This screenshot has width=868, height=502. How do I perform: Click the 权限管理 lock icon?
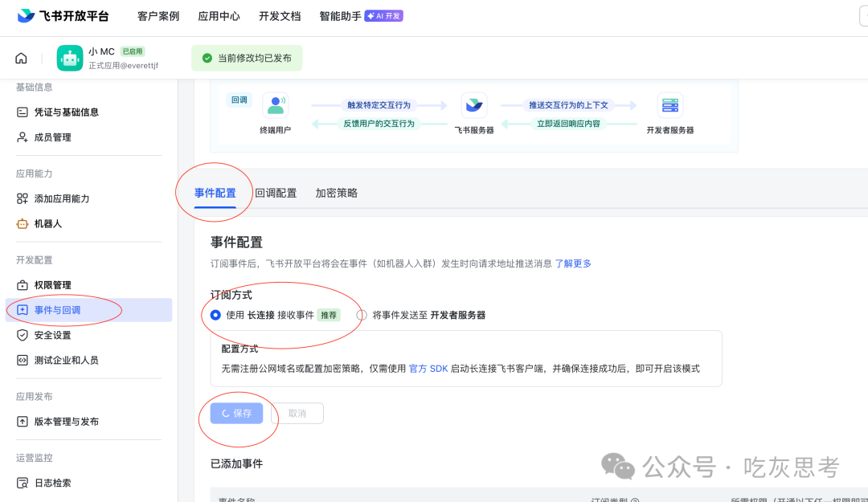(x=23, y=285)
